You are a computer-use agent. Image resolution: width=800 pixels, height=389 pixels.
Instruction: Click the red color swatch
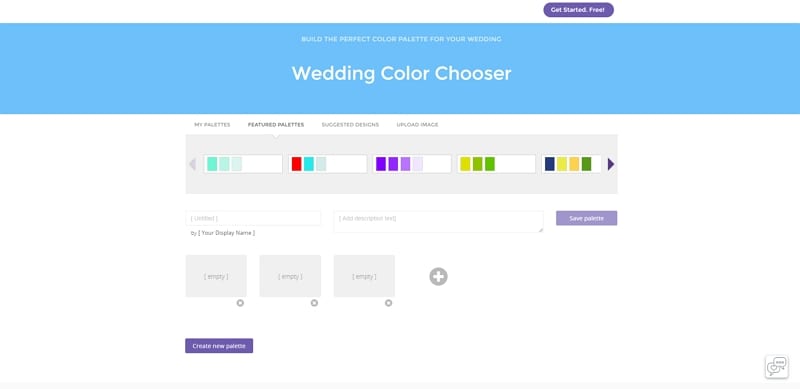(x=296, y=164)
